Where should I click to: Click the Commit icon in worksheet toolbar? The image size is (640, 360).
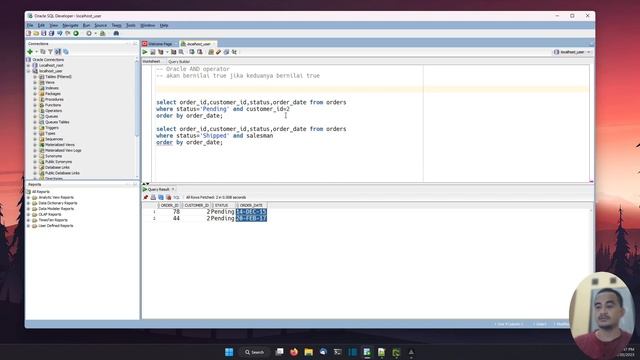[x=192, y=52]
